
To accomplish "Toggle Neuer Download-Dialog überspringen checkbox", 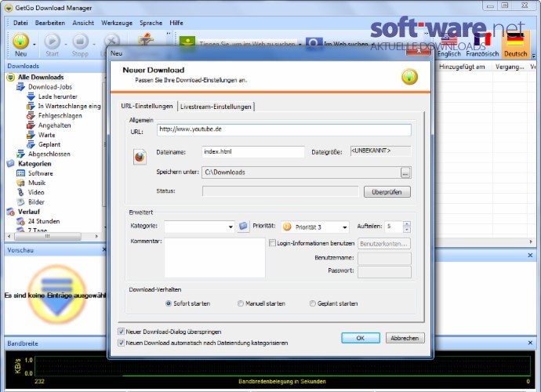I will pyautogui.click(x=121, y=332).
